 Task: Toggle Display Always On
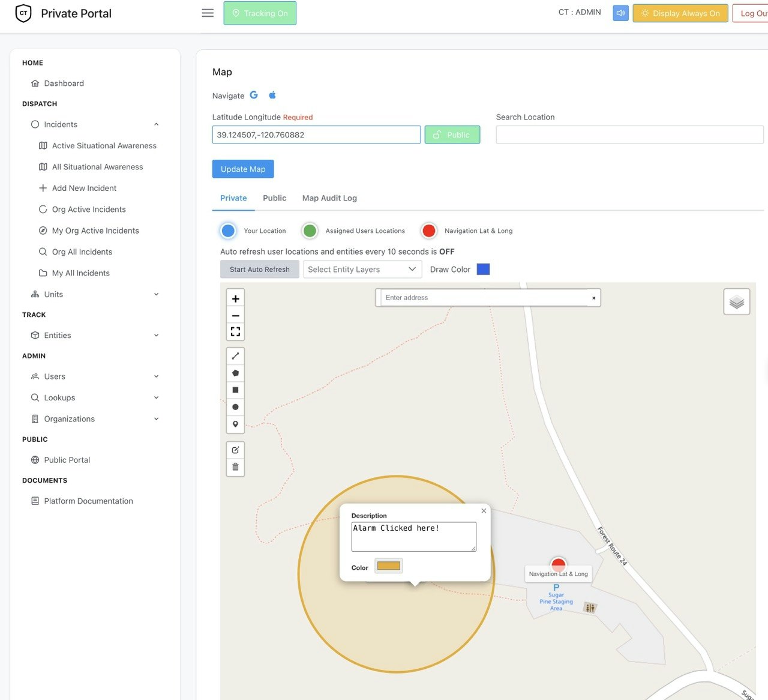pos(680,13)
